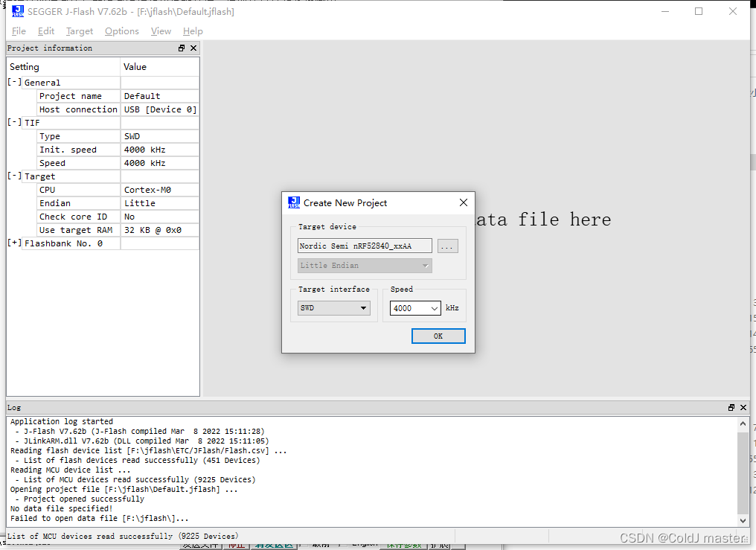Open the File menu

tap(19, 31)
